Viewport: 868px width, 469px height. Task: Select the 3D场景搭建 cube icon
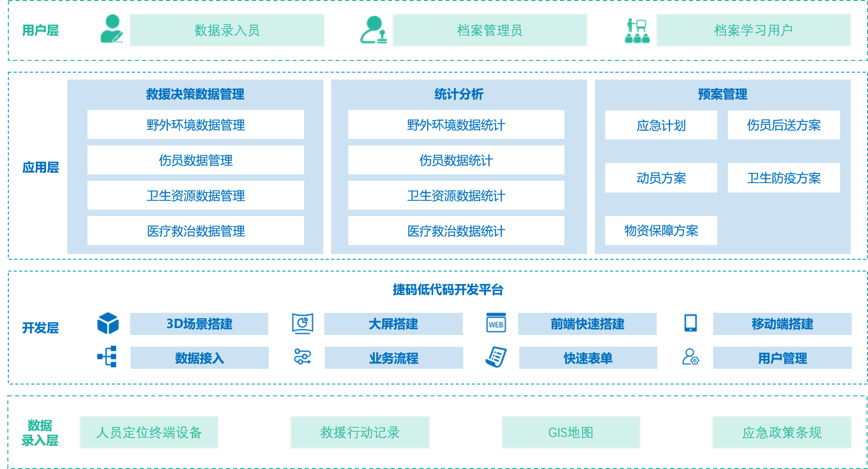[x=108, y=324]
